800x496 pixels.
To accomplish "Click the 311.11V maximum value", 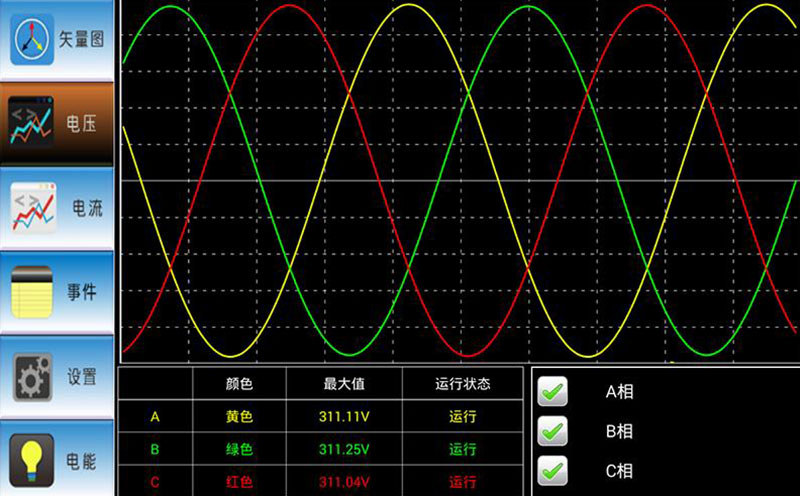I will point(344,417).
